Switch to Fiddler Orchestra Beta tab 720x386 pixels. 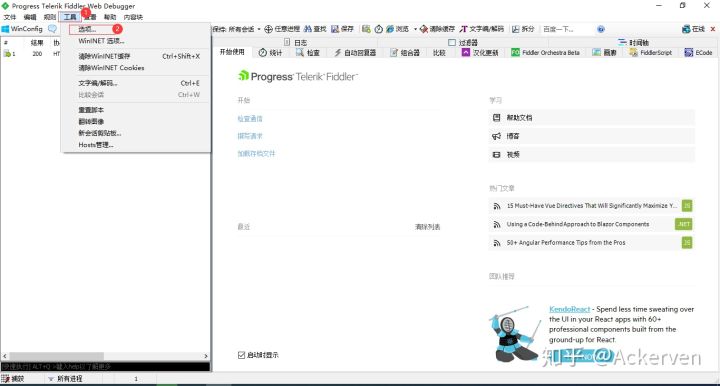click(x=546, y=53)
